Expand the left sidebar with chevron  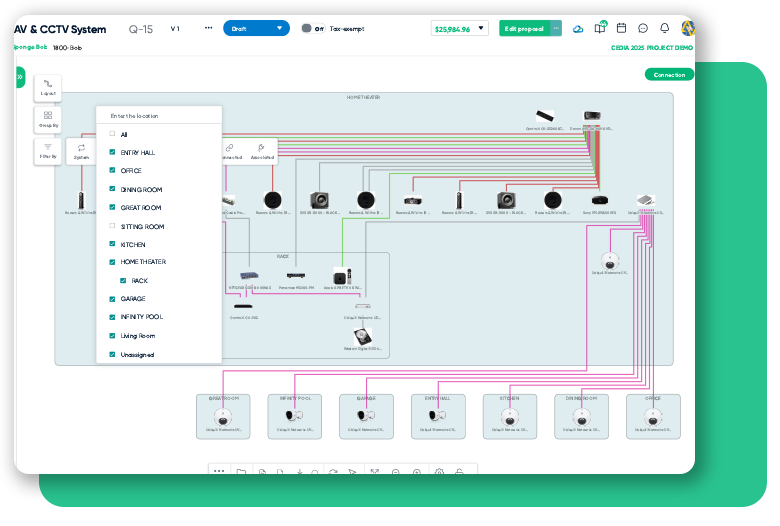pos(20,76)
